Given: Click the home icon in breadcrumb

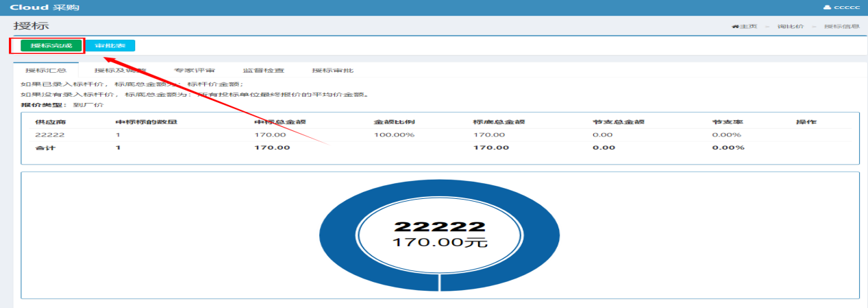Looking at the screenshot, I should pos(735,26).
